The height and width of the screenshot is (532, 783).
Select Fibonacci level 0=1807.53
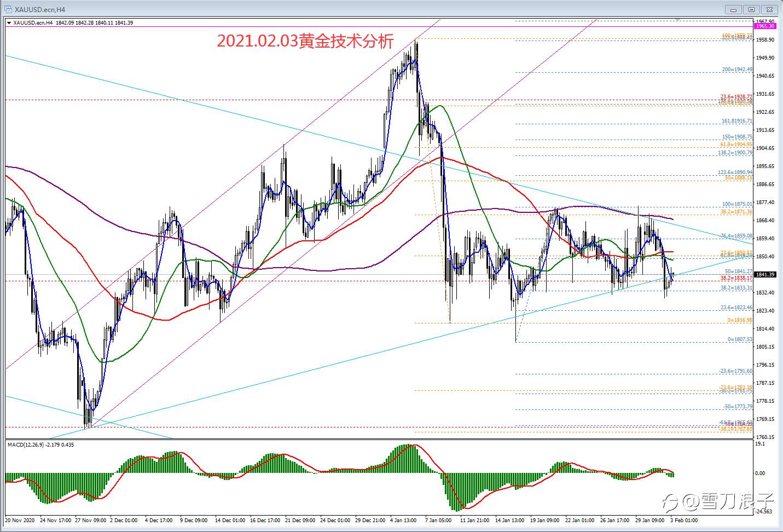click(x=740, y=339)
